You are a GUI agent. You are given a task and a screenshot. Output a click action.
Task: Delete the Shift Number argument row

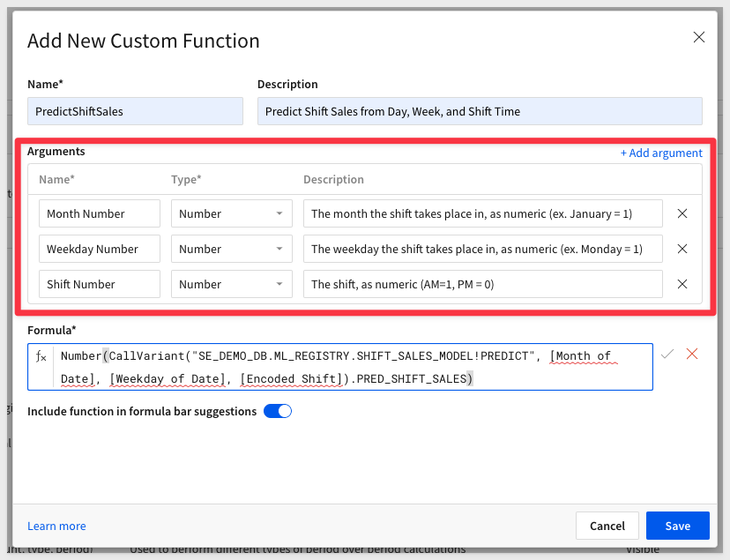coord(682,284)
